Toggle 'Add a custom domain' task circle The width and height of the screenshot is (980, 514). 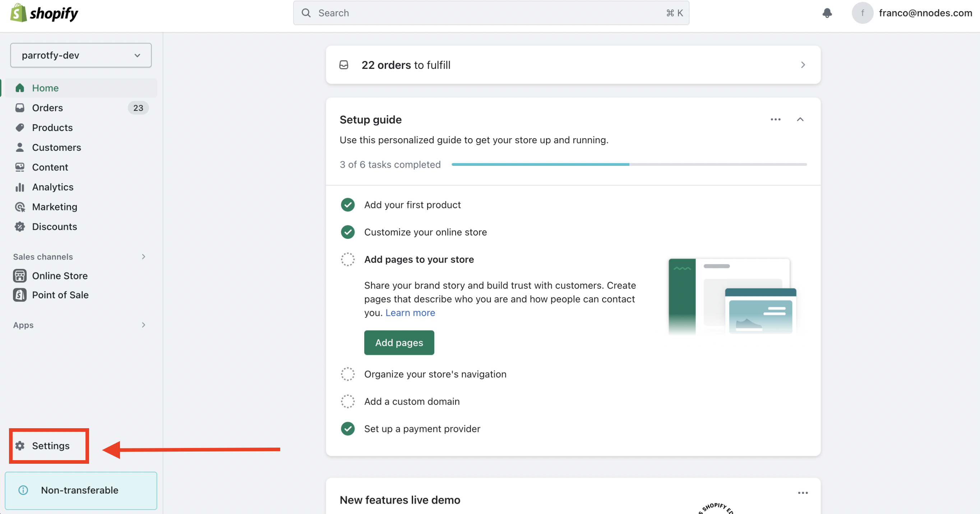[348, 401]
